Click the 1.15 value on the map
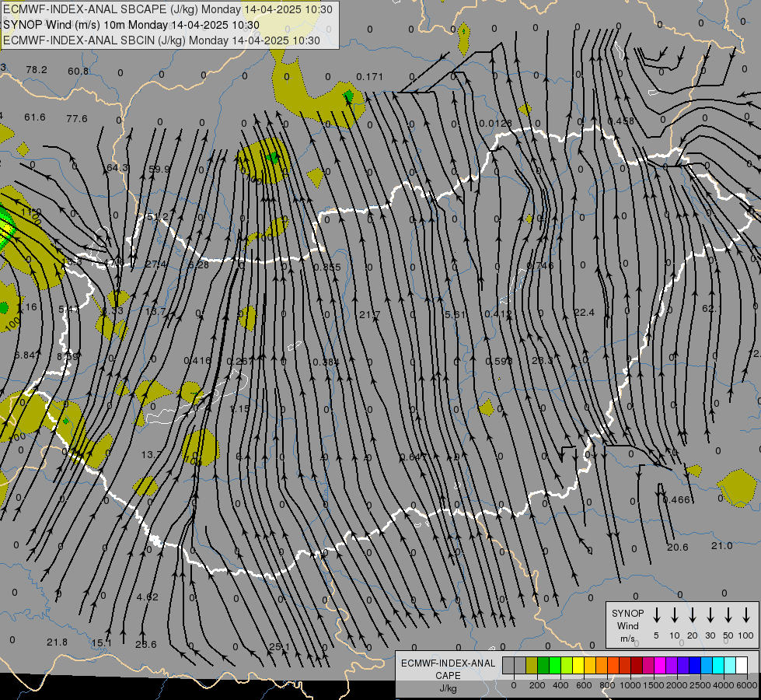 click(239, 409)
